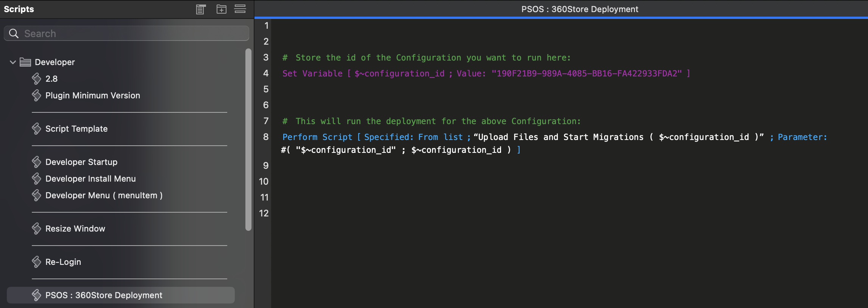The width and height of the screenshot is (868, 308).
Task: Click the UUID value "190F21B9-989A-4085-BB16-FA422933FDA2"
Action: pyautogui.click(x=587, y=73)
